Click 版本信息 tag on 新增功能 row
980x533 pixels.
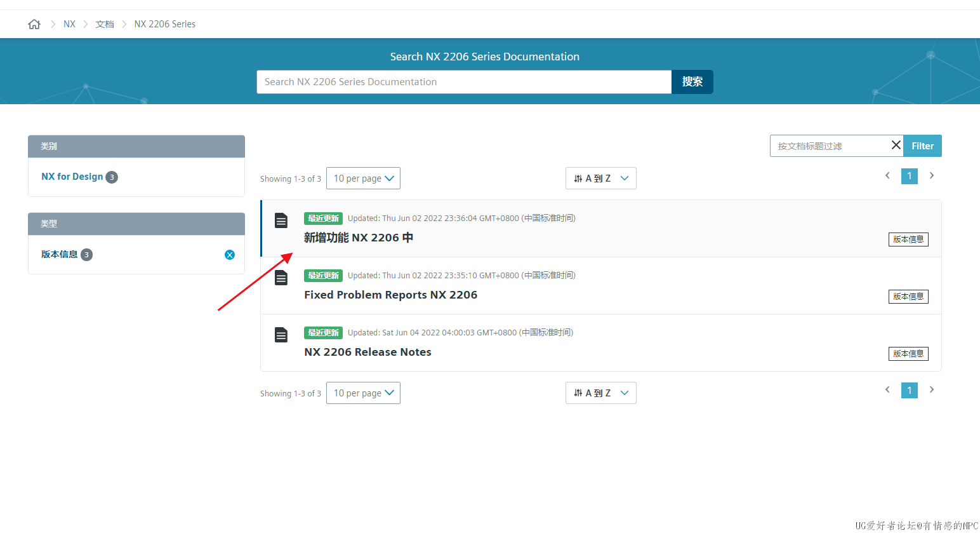pyautogui.click(x=908, y=240)
